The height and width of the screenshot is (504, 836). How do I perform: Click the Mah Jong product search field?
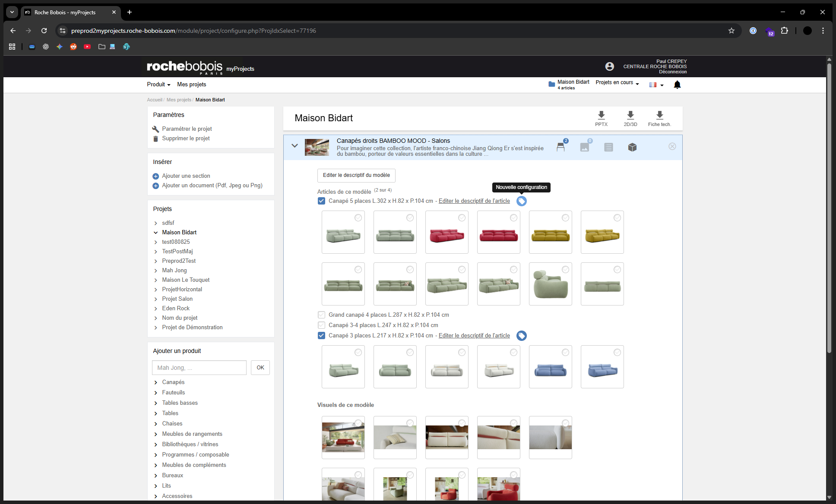[199, 367]
